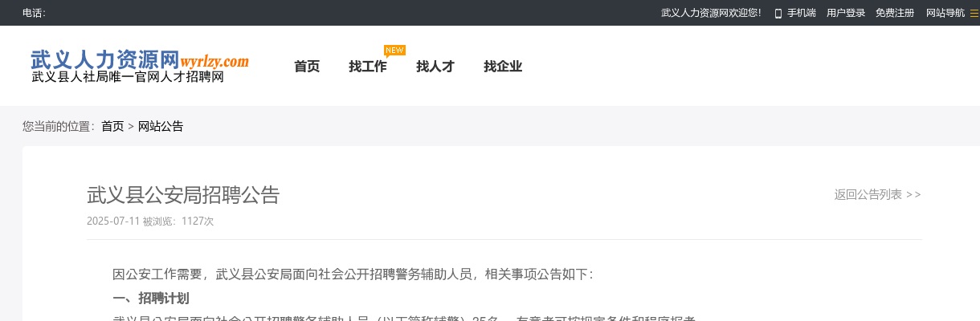
Task: Expand the 网站导航 site navigation menu
Action: [945, 13]
